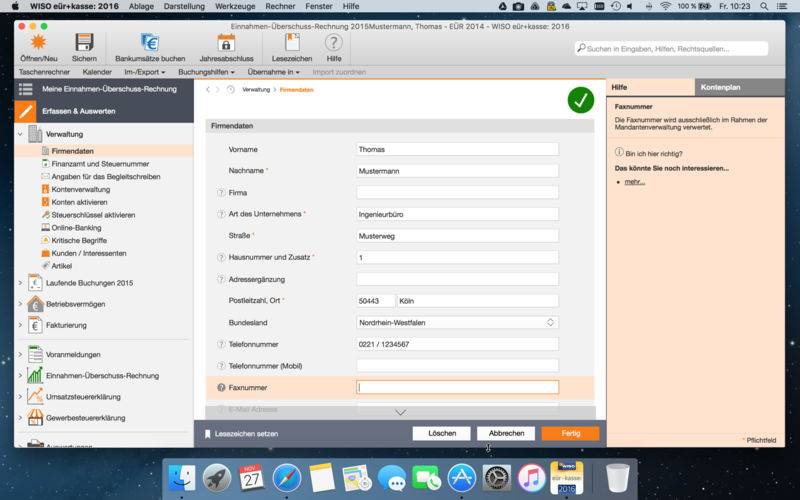This screenshot has width=800, height=500.
Task: Open Spotlight search in menu bar
Action: coord(764,6)
